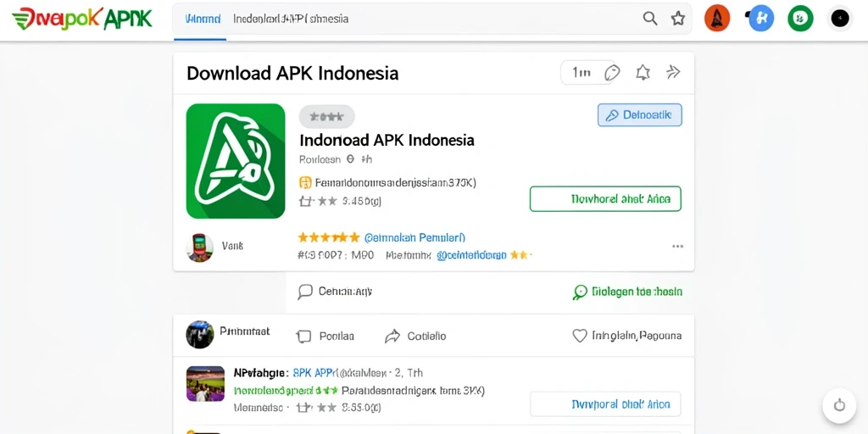
Task: Click the share arrow icon in card header
Action: point(672,73)
